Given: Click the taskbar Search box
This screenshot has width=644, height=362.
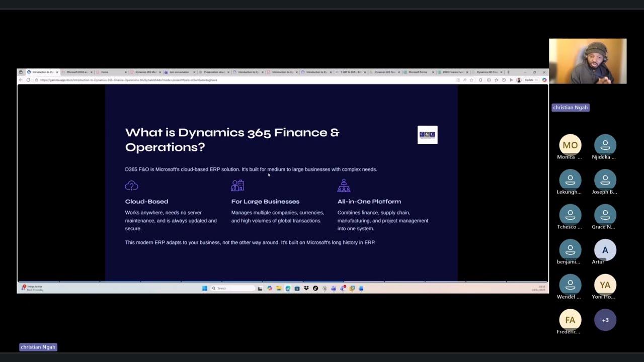Looking at the screenshot, I should [x=232, y=288].
